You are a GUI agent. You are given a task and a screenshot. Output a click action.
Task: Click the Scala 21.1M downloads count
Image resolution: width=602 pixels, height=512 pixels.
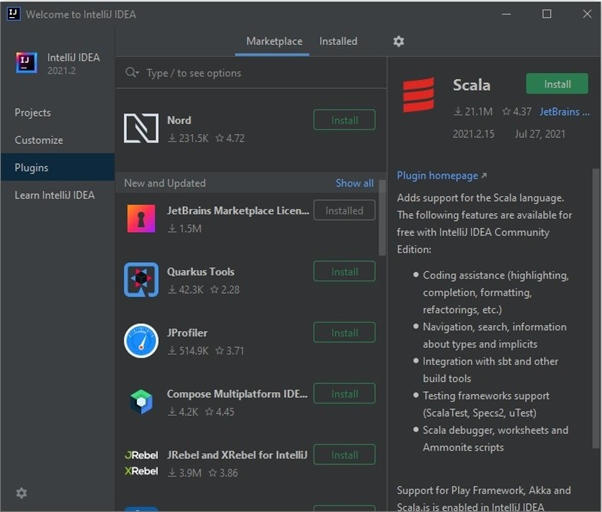(x=473, y=112)
